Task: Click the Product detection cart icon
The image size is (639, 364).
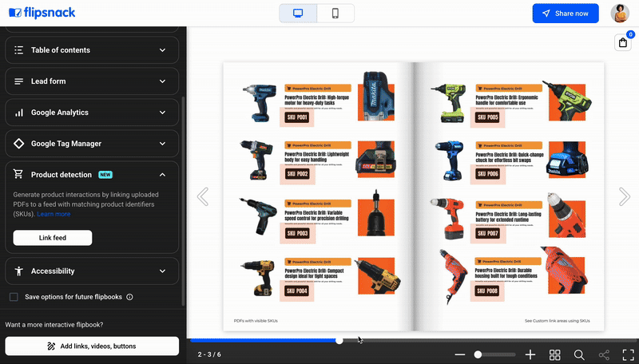Action: (18, 174)
